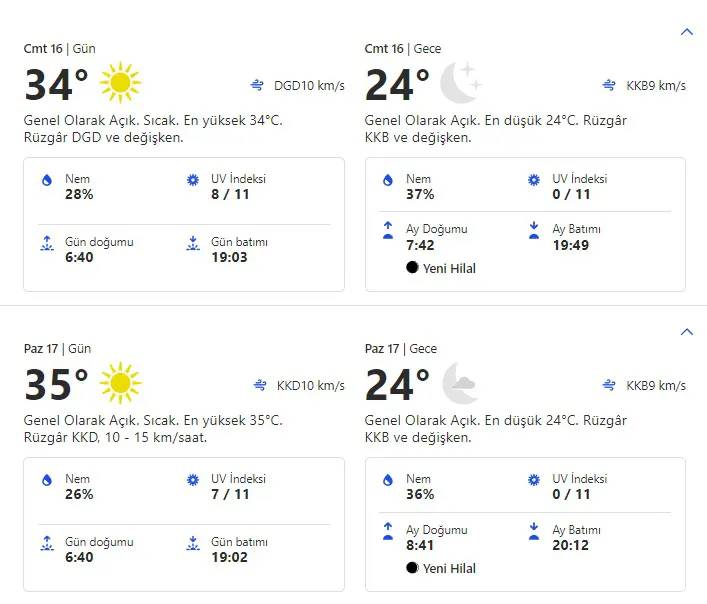707x604 pixels.
Task: Select the Cmt 16 | Gün heading
Action: pos(57,48)
